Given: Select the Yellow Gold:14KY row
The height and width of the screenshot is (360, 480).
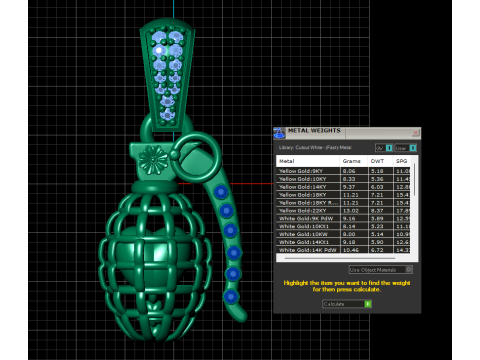Looking at the screenshot, I should tap(344, 187).
